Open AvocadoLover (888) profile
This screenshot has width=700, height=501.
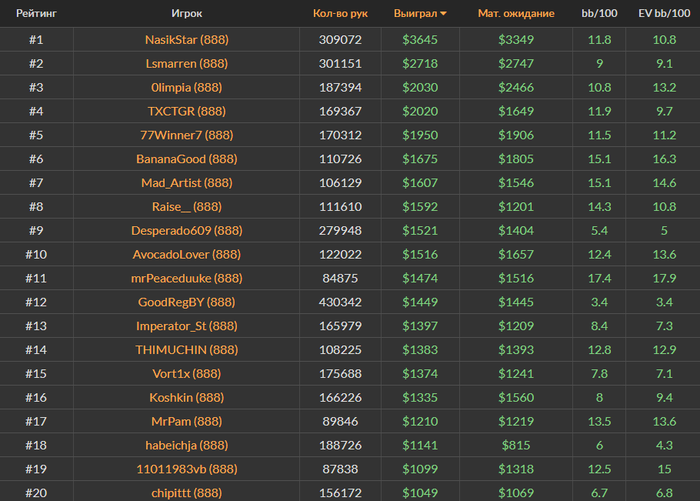[187, 255]
